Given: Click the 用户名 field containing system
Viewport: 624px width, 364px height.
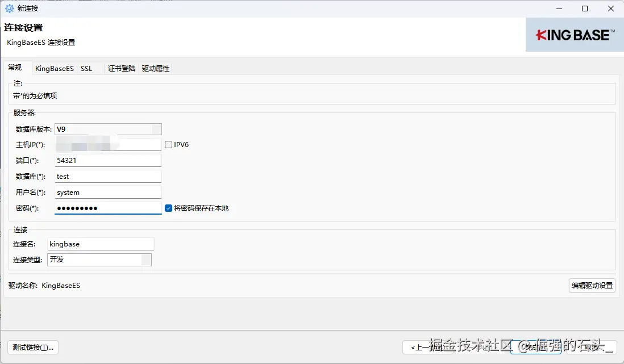Looking at the screenshot, I should point(108,192).
